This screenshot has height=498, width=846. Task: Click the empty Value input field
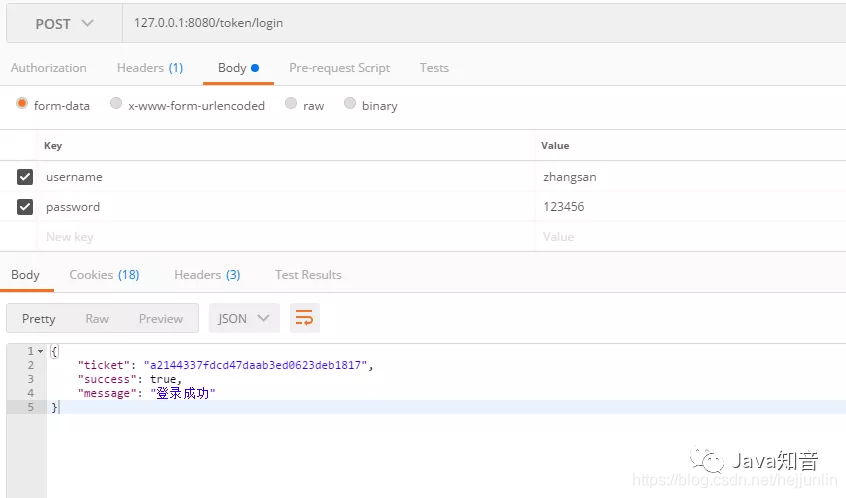[x=691, y=237]
